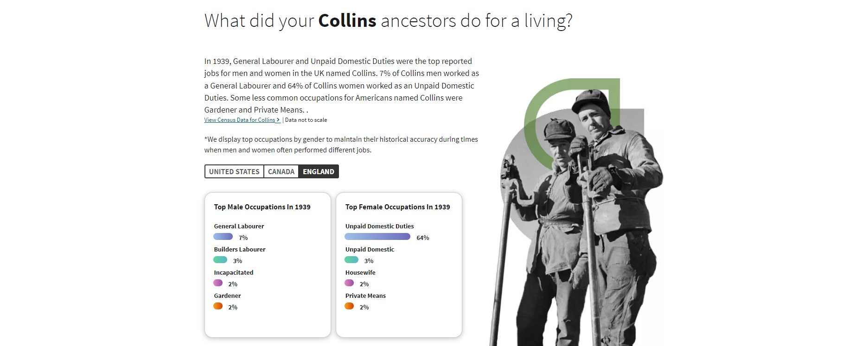Switch to the UNITED STATES tab
This screenshot has height=346, width=868.
[234, 171]
